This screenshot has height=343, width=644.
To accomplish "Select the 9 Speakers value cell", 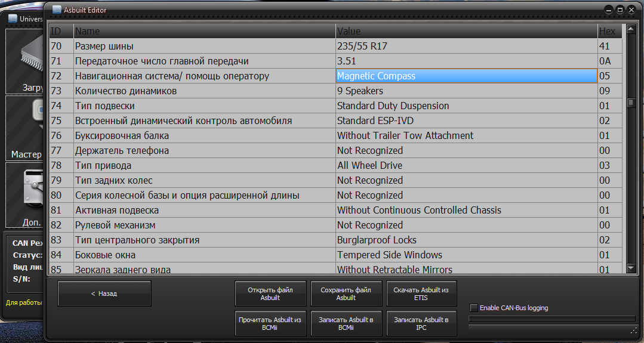I will (466, 91).
